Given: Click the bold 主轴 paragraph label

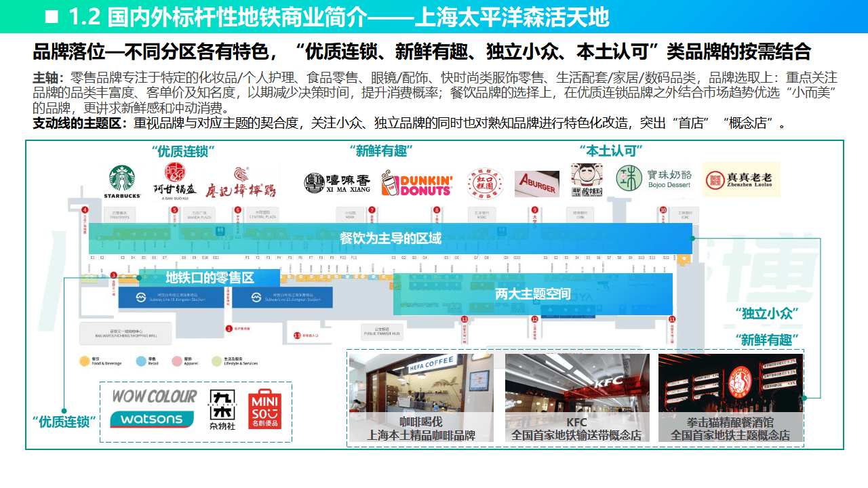Looking at the screenshot, I should [x=48, y=77].
